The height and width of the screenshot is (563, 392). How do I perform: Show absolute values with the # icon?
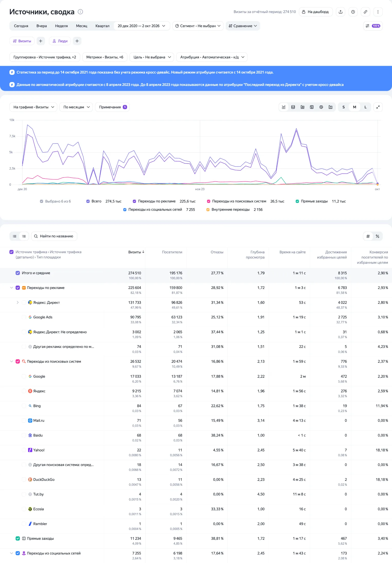[368, 236]
